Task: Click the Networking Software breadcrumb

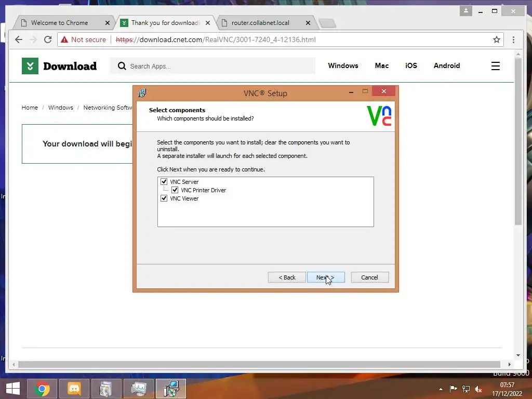Action: [108, 108]
